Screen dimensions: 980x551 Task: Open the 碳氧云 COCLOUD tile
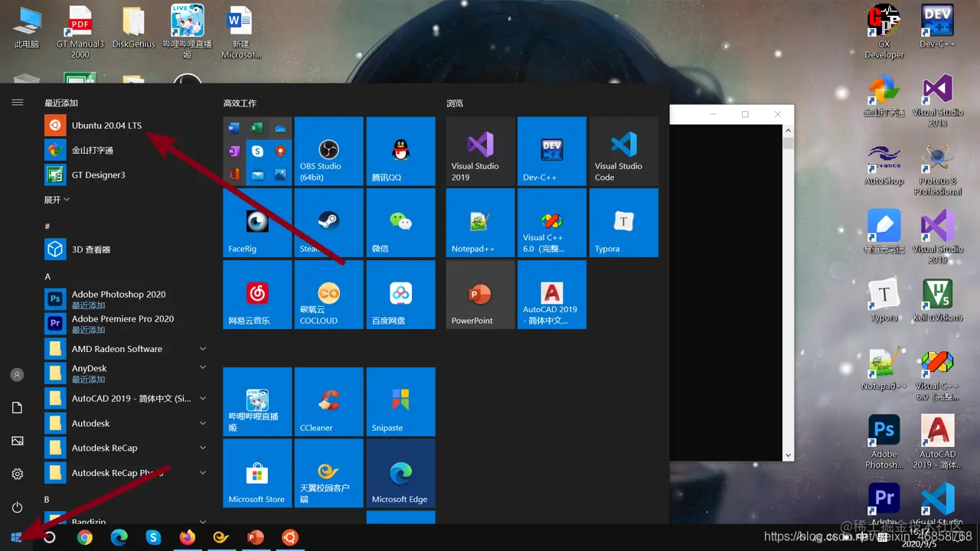328,295
